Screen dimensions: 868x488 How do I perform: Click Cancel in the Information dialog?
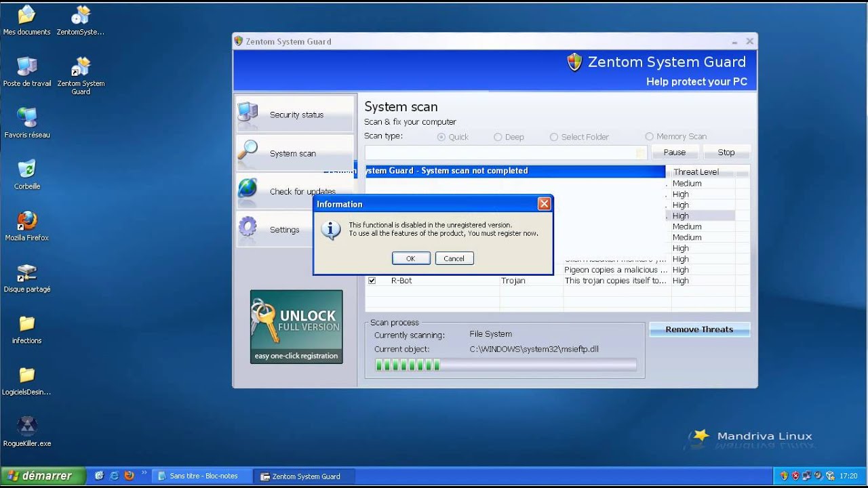454,258
